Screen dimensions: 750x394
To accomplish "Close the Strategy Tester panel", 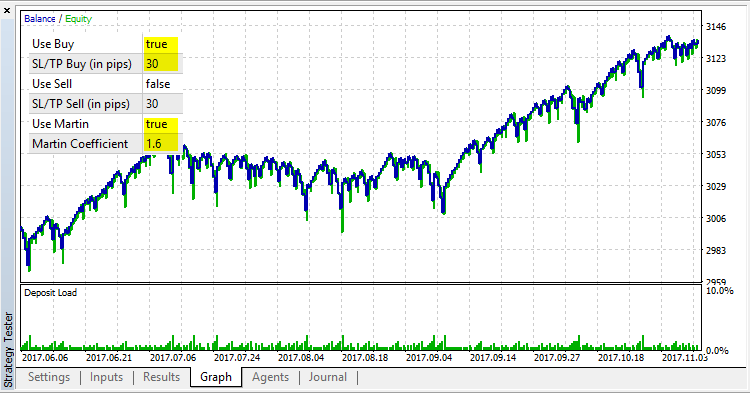I will [x=7, y=10].
